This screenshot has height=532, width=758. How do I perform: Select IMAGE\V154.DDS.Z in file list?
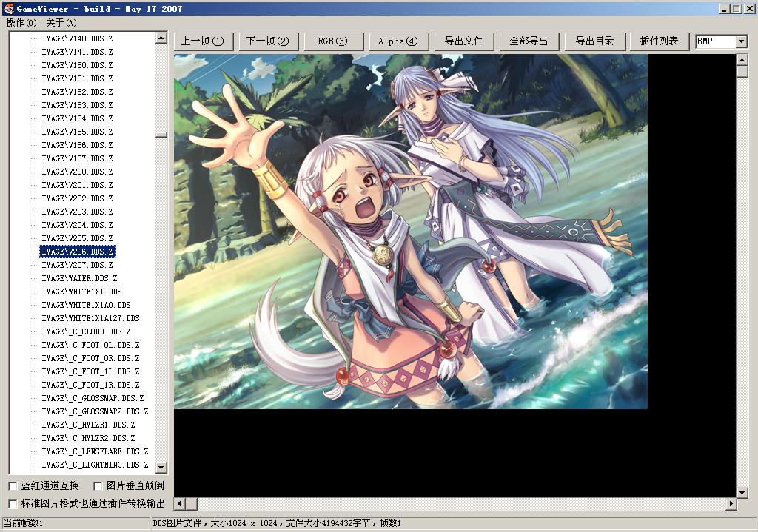pyautogui.click(x=77, y=118)
